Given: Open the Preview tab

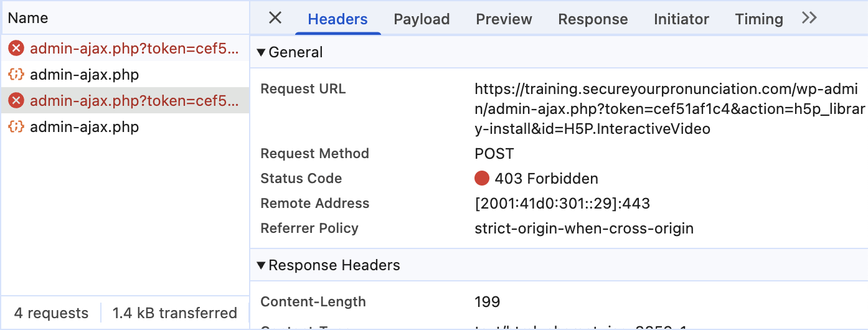Looking at the screenshot, I should point(504,19).
